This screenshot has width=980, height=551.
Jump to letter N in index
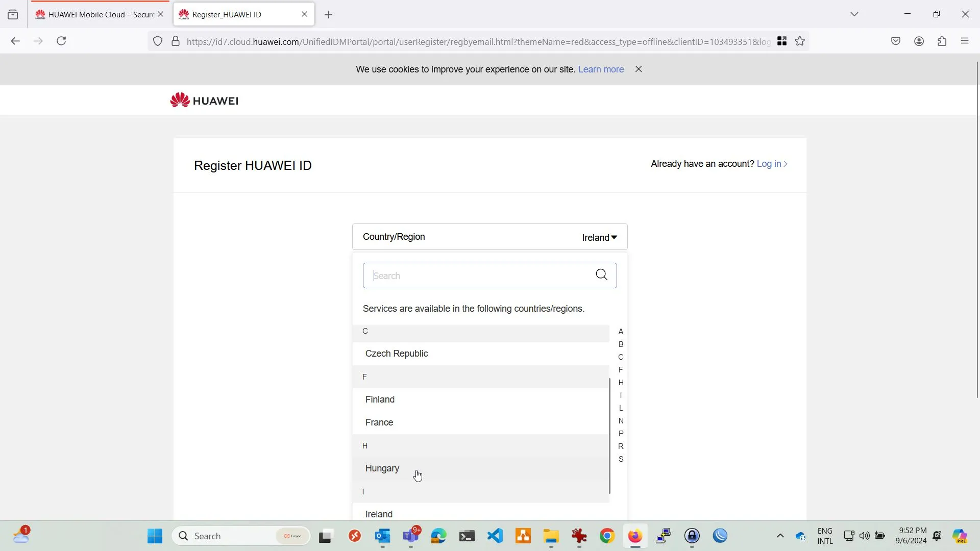(621, 421)
